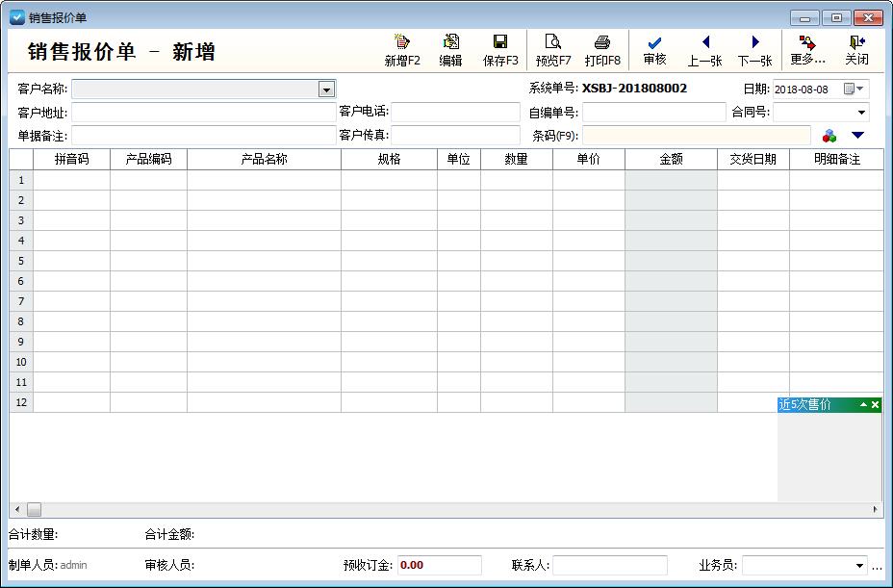Viewport: 893px width, 588px height.
Task: Click the 数量 cell in row 3
Action: [x=517, y=220]
